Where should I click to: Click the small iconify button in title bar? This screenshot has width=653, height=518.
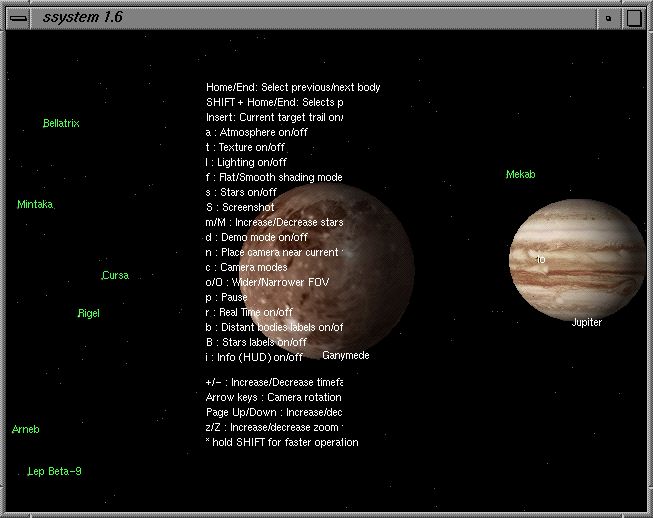607,18
